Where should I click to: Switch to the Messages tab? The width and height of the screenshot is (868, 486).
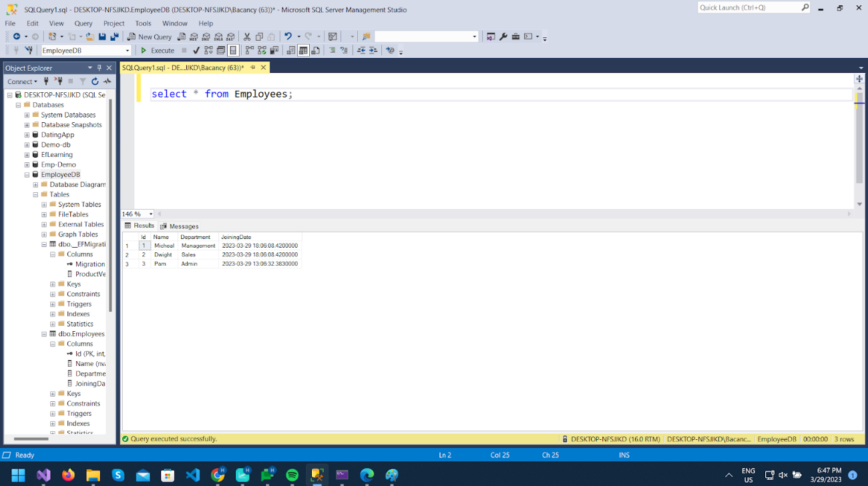coord(180,226)
